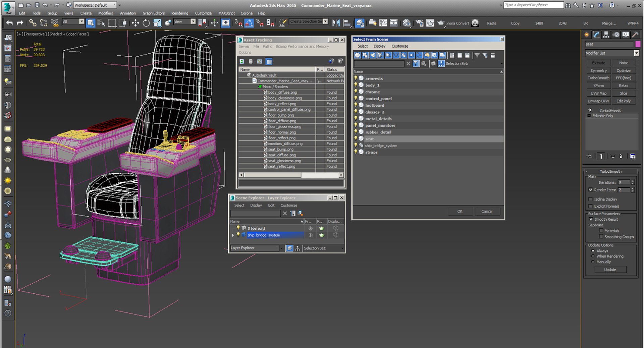Toggle the Angle Snap tool
The height and width of the screenshot is (348, 644).
249,23
